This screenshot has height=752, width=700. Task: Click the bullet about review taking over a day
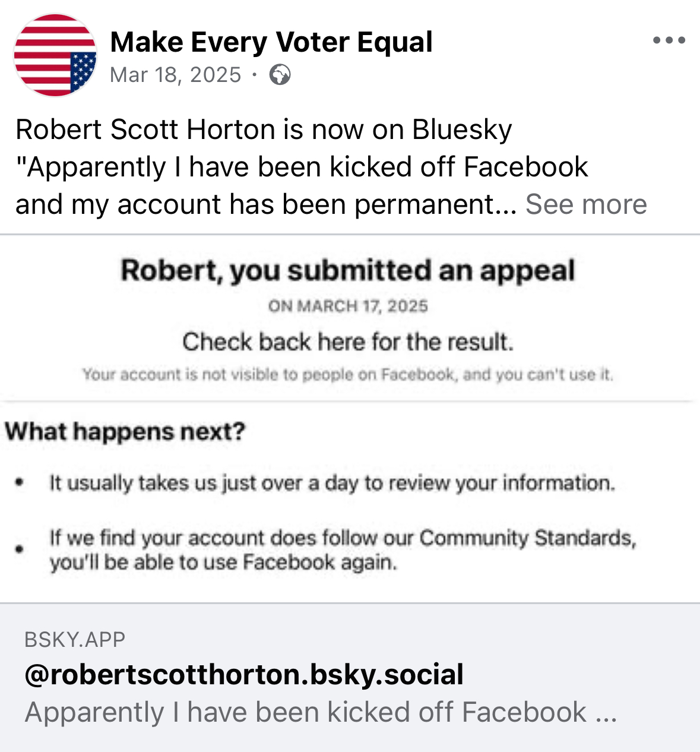(x=332, y=482)
